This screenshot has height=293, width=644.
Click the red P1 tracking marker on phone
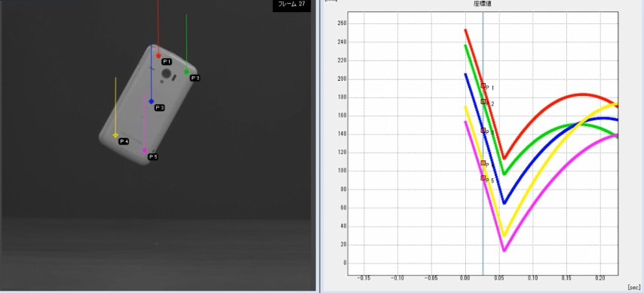pyautogui.click(x=158, y=56)
